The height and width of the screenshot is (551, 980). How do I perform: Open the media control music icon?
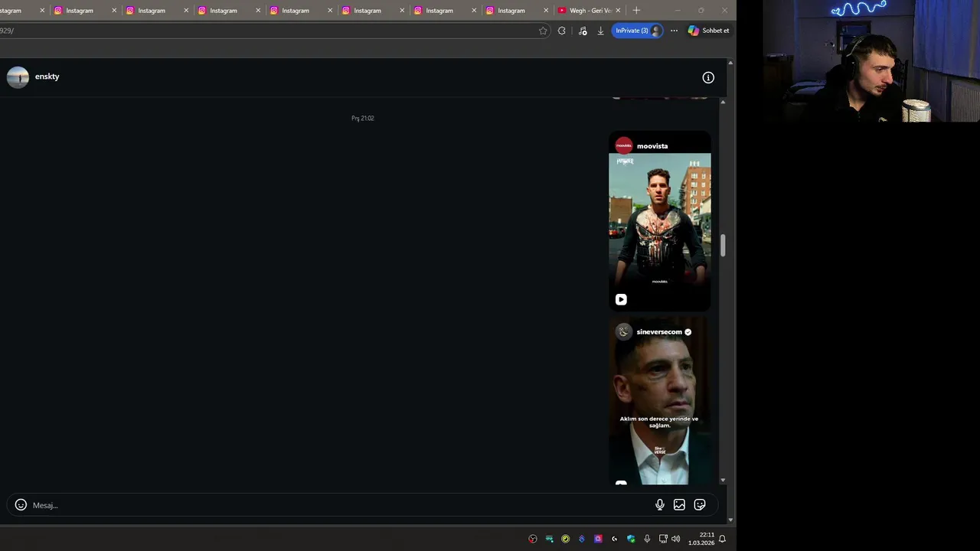pos(583,31)
